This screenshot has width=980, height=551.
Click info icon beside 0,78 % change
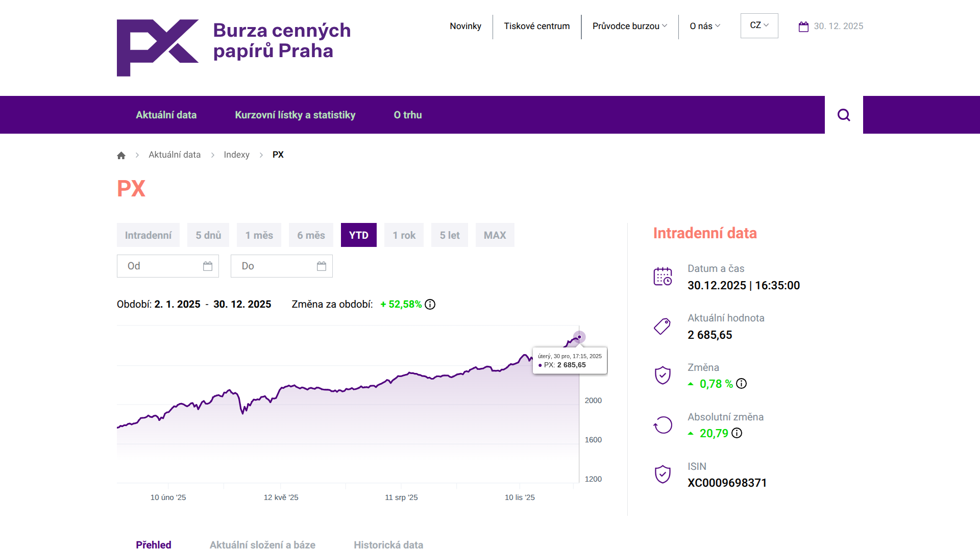[x=742, y=384]
